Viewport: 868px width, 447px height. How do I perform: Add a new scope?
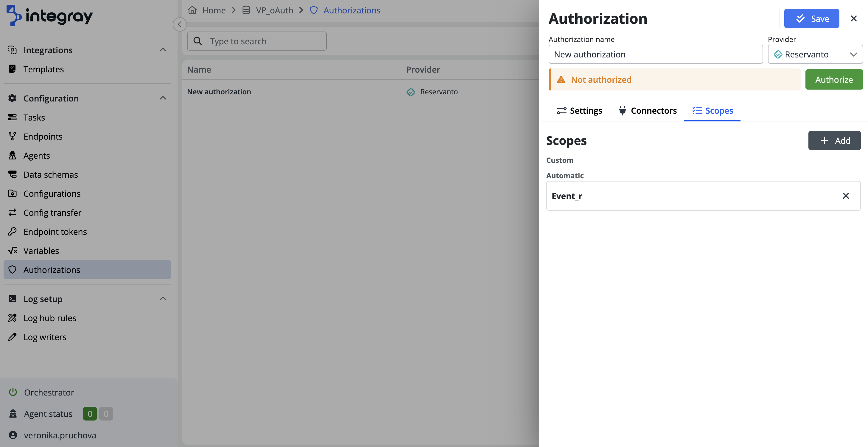tap(834, 141)
